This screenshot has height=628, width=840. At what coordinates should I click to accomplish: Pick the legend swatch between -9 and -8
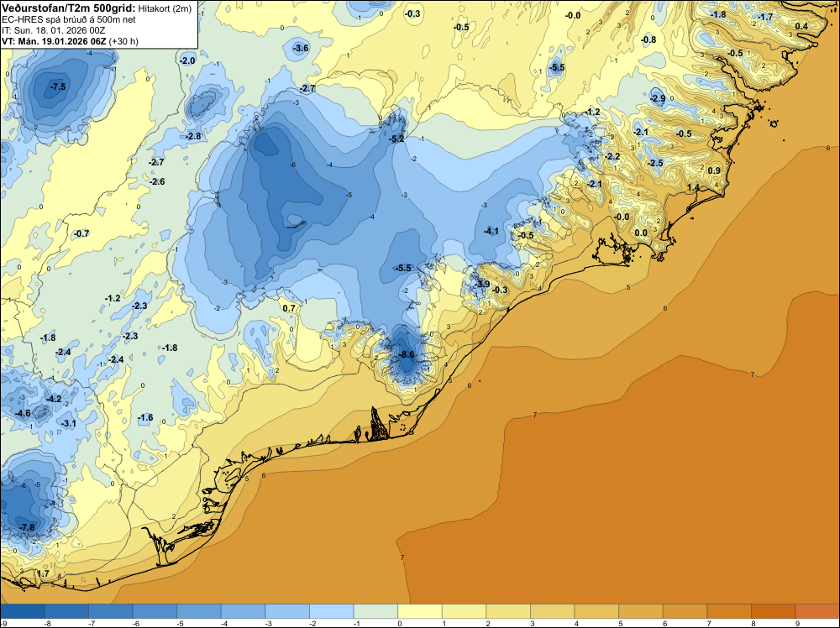click(23, 611)
